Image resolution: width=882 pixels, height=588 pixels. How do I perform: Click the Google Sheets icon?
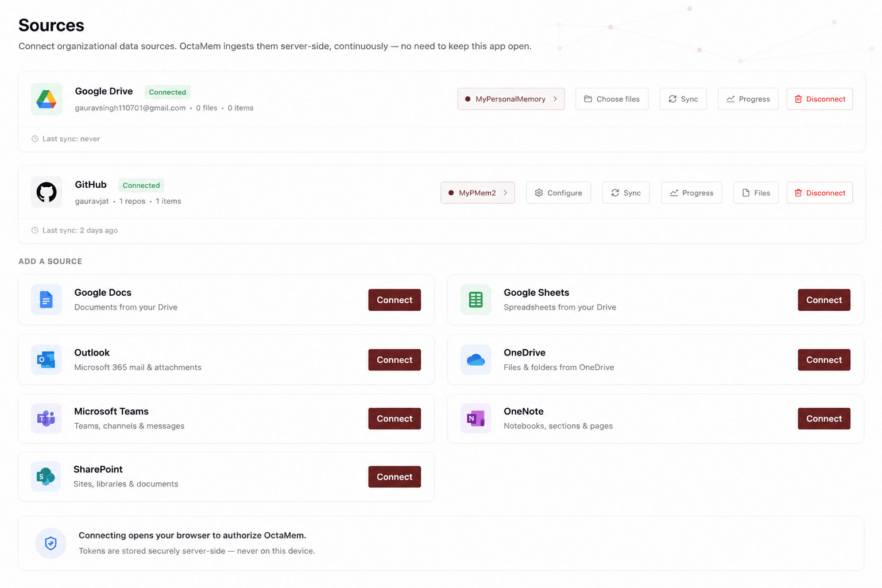tap(476, 300)
